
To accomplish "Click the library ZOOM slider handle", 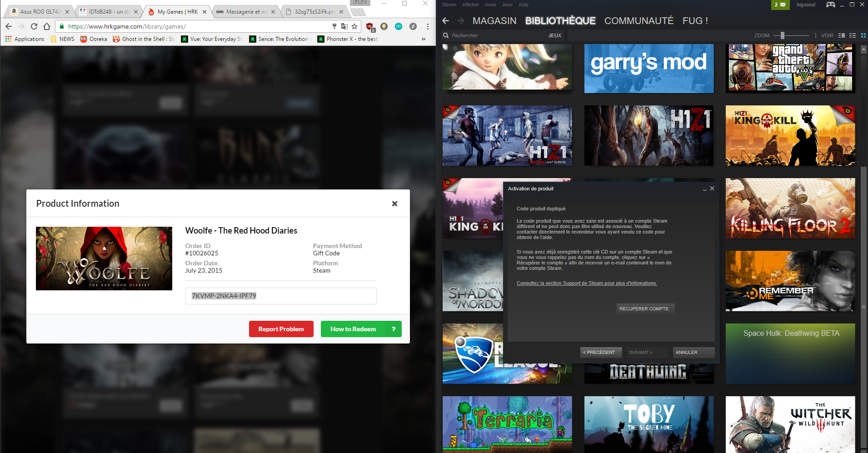I will (x=782, y=35).
